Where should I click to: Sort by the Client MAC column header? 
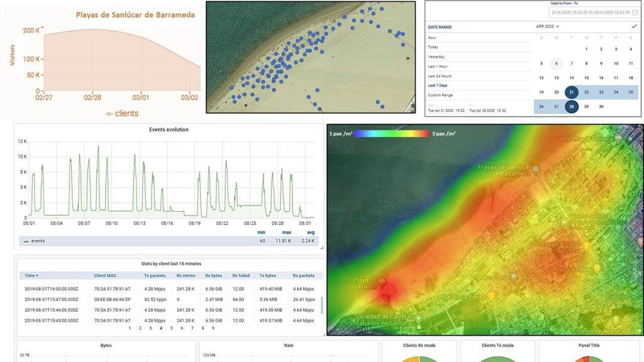point(105,276)
